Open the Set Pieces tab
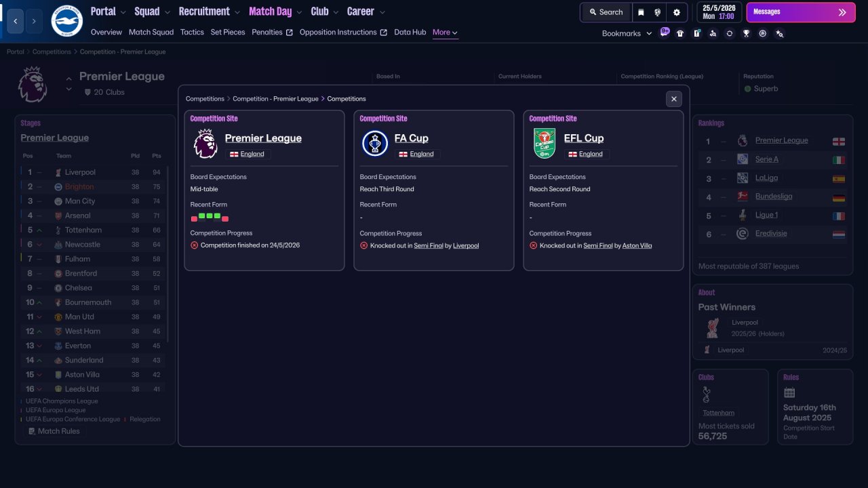The height and width of the screenshot is (488, 868). (x=228, y=32)
